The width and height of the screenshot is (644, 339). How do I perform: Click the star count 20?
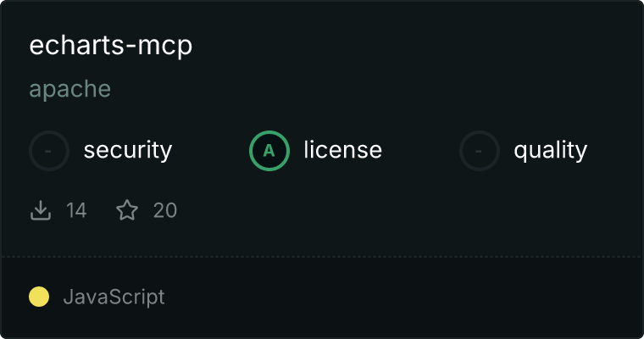165,210
